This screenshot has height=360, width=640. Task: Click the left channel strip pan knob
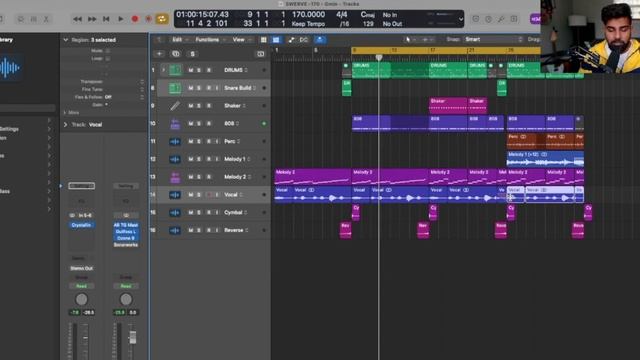(x=81, y=300)
